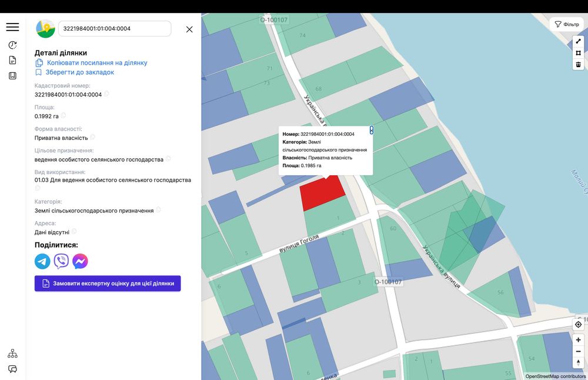Order expert valuation for this parcel
Viewport: 588px width, 380px height.
(108, 283)
